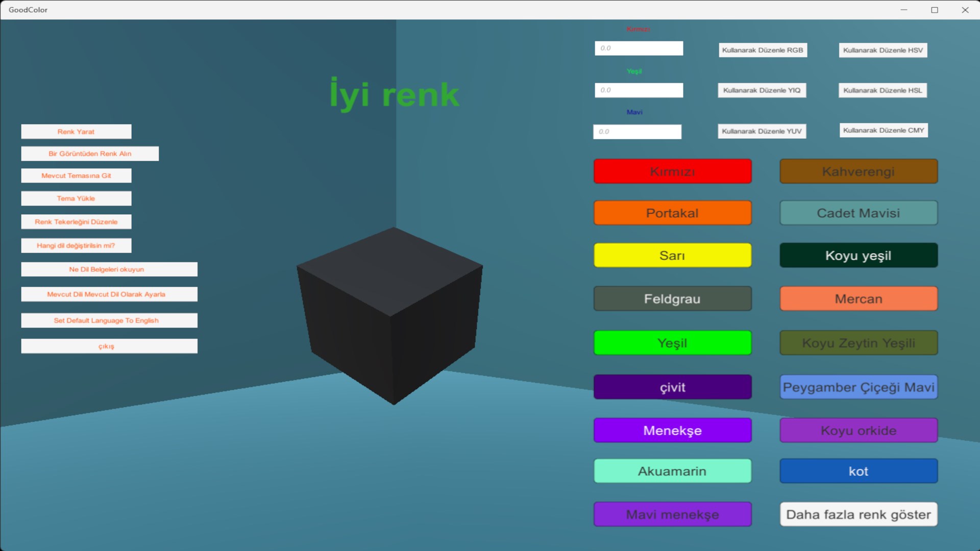This screenshot has width=980, height=551.
Task: Click Set Default Language To English
Action: pyautogui.click(x=109, y=320)
